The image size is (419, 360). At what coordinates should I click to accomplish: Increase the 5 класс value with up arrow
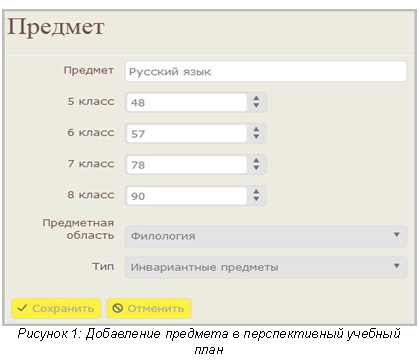256,98
